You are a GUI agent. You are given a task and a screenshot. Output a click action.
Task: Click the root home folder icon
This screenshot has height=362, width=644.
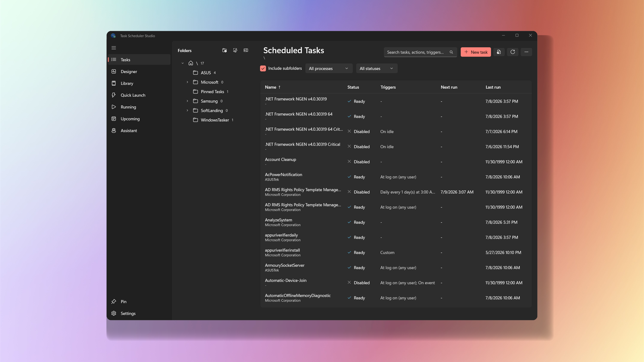[x=191, y=63]
